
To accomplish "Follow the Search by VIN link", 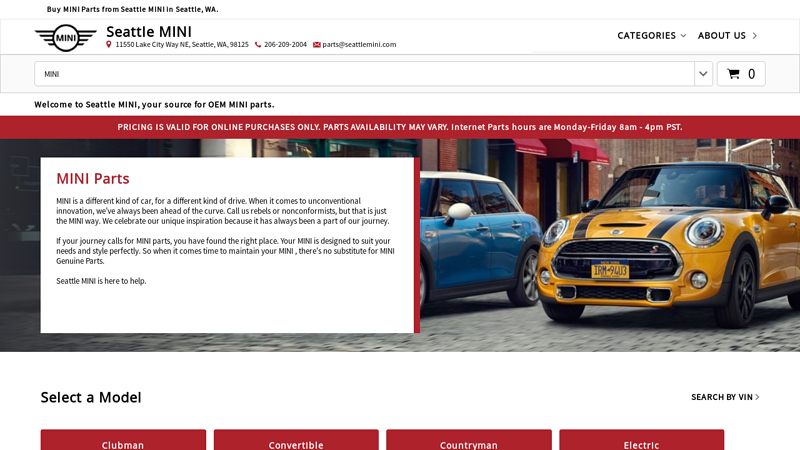I will pyautogui.click(x=725, y=397).
